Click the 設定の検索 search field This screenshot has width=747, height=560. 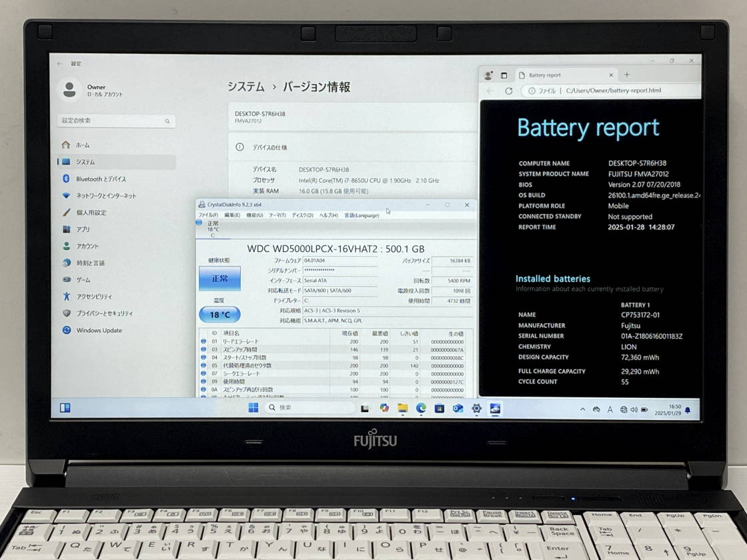pyautogui.click(x=116, y=121)
